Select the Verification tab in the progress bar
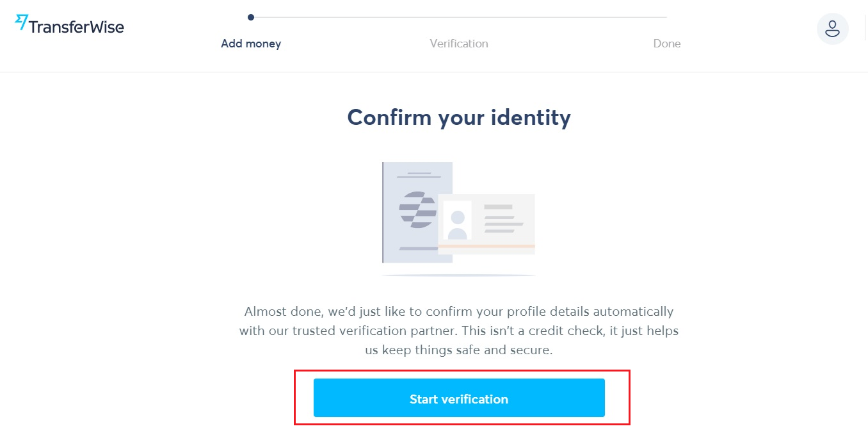 459,43
